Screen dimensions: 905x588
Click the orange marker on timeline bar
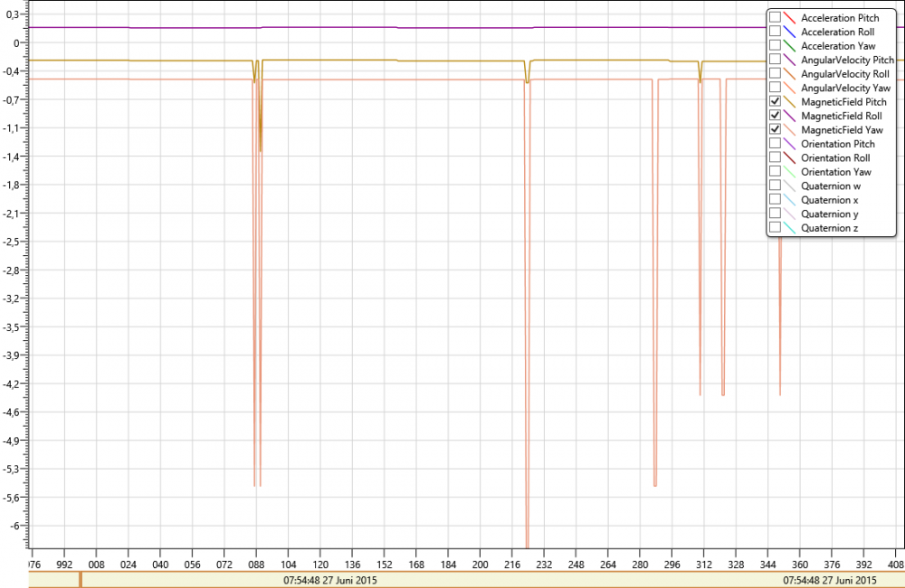click(80, 580)
